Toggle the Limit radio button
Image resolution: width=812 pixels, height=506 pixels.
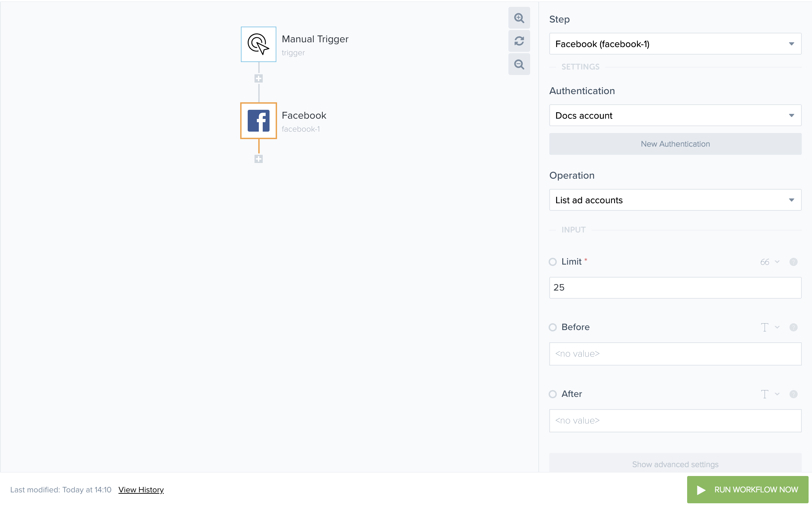[x=553, y=262]
